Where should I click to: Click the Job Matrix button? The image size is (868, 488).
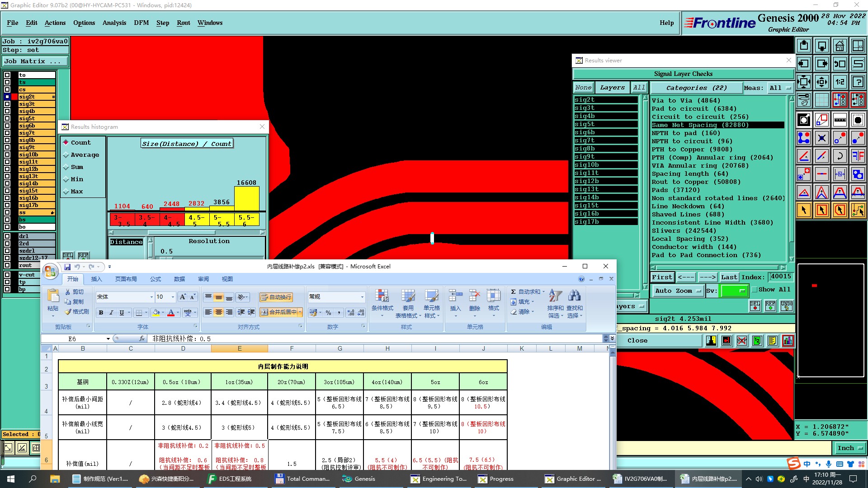pyautogui.click(x=35, y=61)
